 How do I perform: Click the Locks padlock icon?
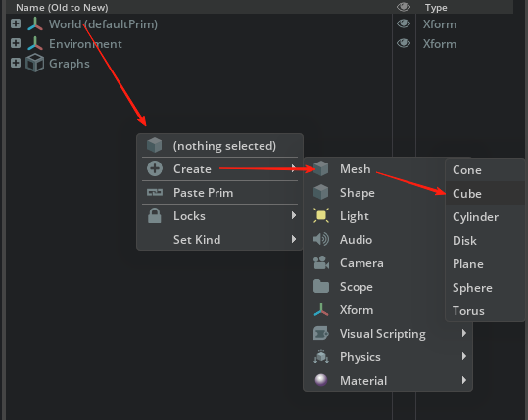[x=155, y=215]
